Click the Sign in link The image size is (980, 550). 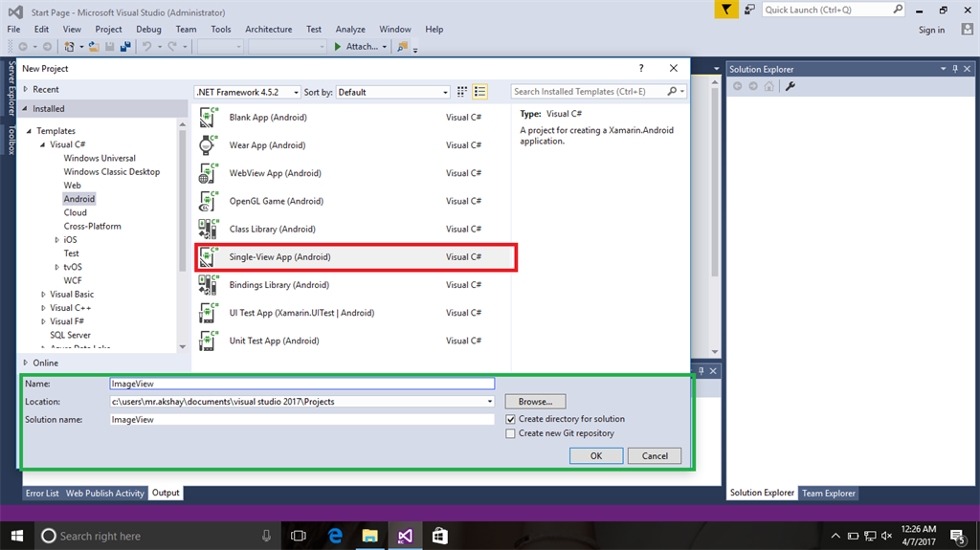932,30
